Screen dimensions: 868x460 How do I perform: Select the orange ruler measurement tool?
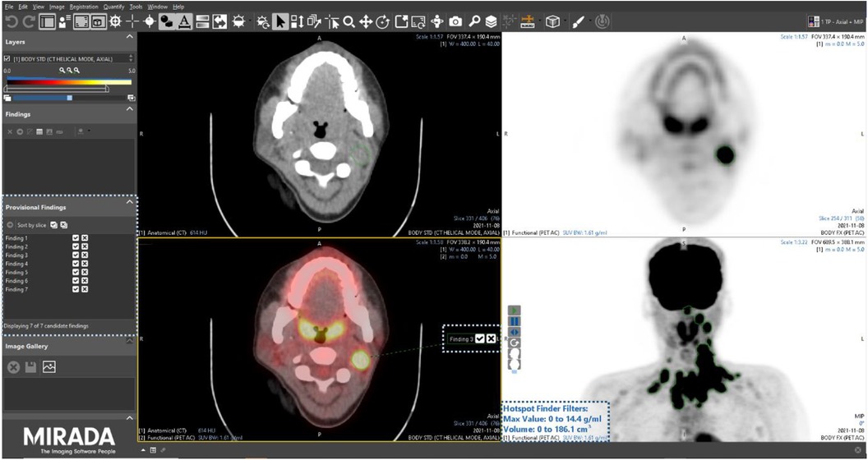pyautogui.click(x=528, y=21)
